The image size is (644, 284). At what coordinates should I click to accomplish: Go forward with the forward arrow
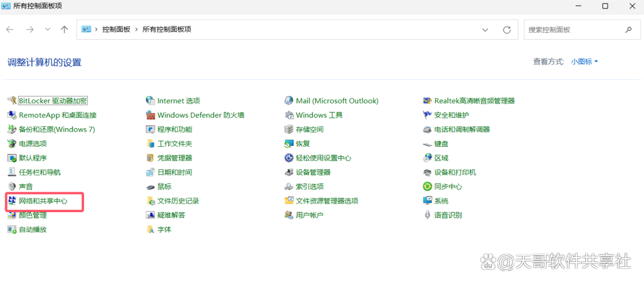pyautogui.click(x=30, y=30)
